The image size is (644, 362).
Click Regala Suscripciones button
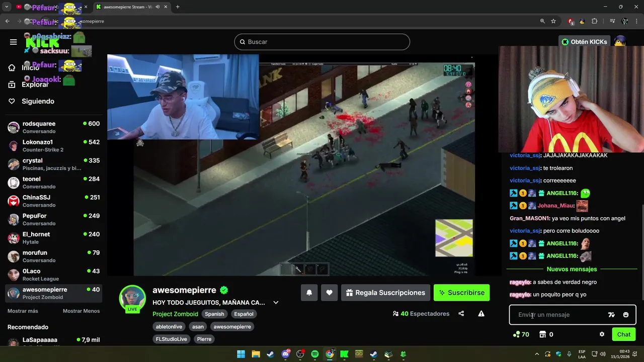(385, 293)
